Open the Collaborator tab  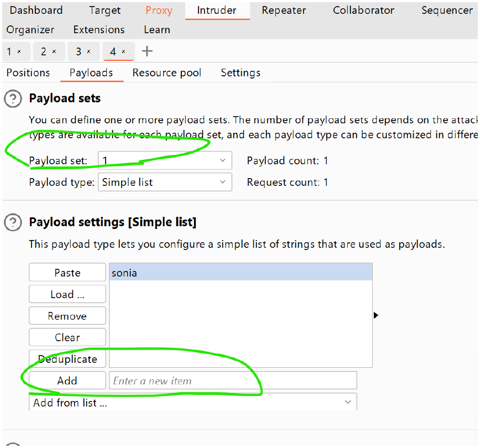363,10
